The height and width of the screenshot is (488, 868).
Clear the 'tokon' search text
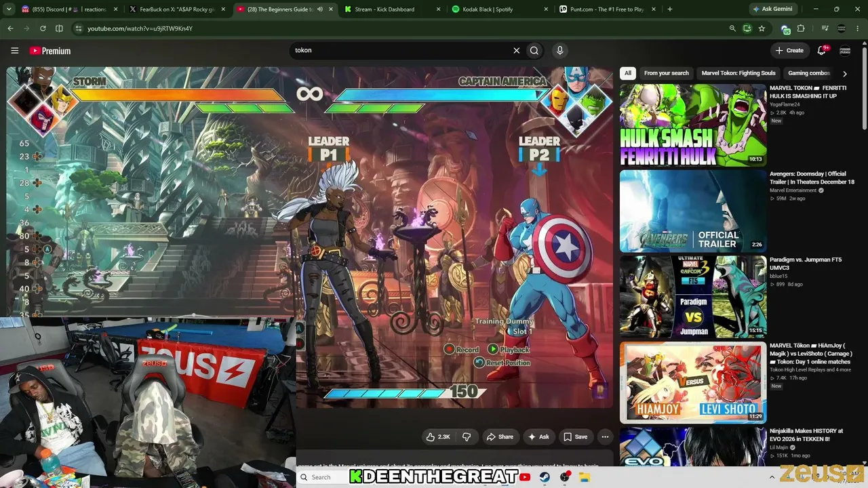pyautogui.click(x=516, y=50)
